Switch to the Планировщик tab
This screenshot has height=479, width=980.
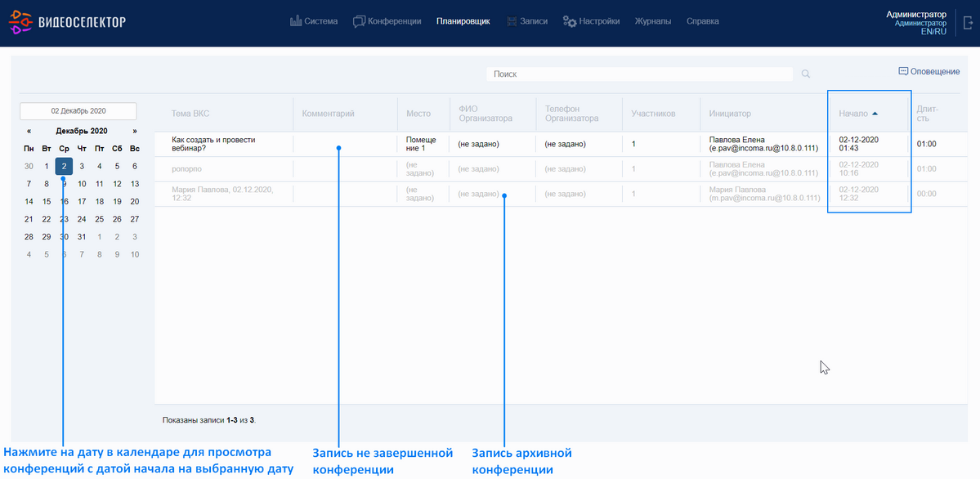click(x=463, y=21)
